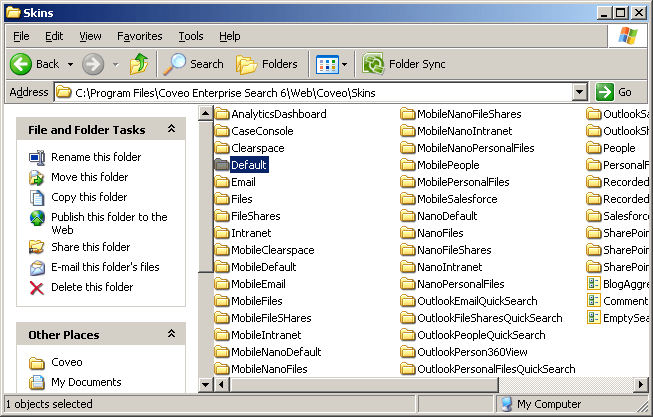Go to My Documents in Other Places
This screenshot has height=417, width=653.
[x=86, y=382]
